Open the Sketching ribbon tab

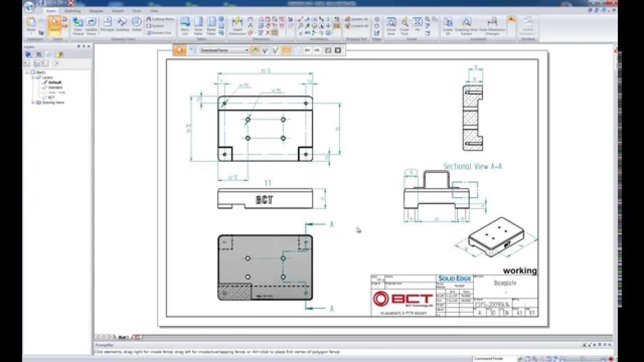[x=72, y=11]
